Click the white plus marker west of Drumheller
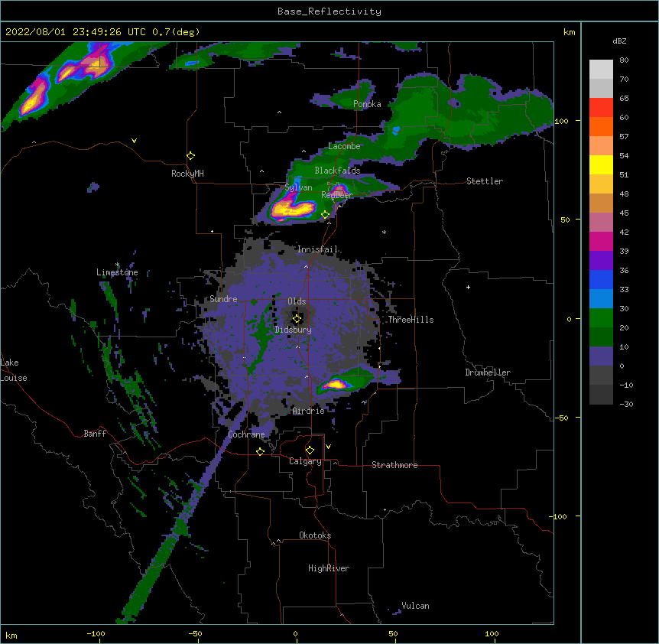This screenshot has height=644, width=659. point(468,287)
